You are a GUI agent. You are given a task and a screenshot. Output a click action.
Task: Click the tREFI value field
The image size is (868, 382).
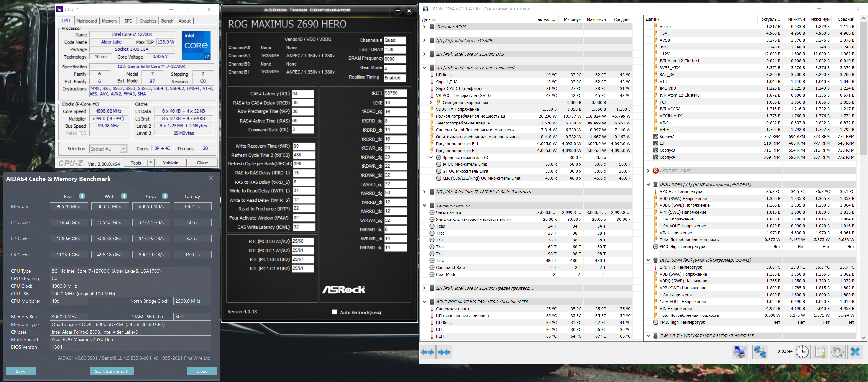coord(395,93)
